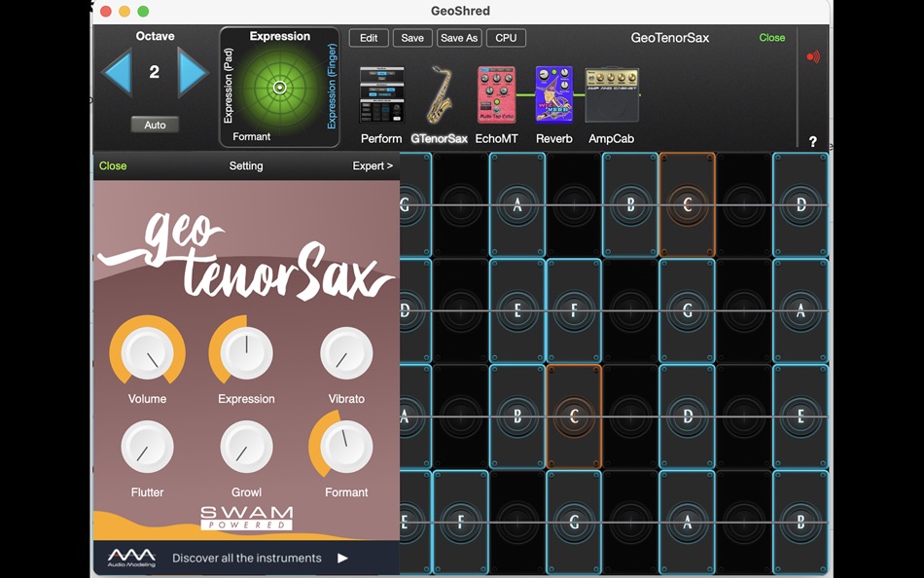The image size is (924, 578).
Task: Play the E pad at third row's right end
Action: [800, 416]
